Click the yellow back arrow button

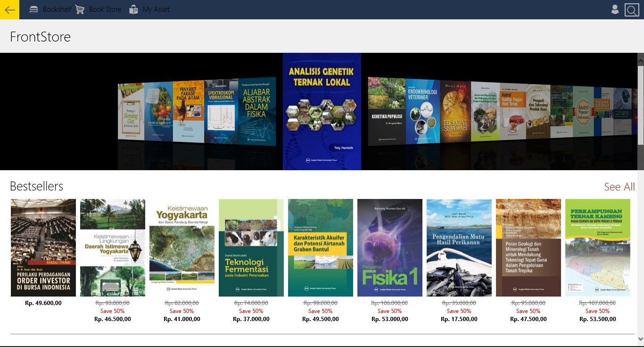point(9,9)
